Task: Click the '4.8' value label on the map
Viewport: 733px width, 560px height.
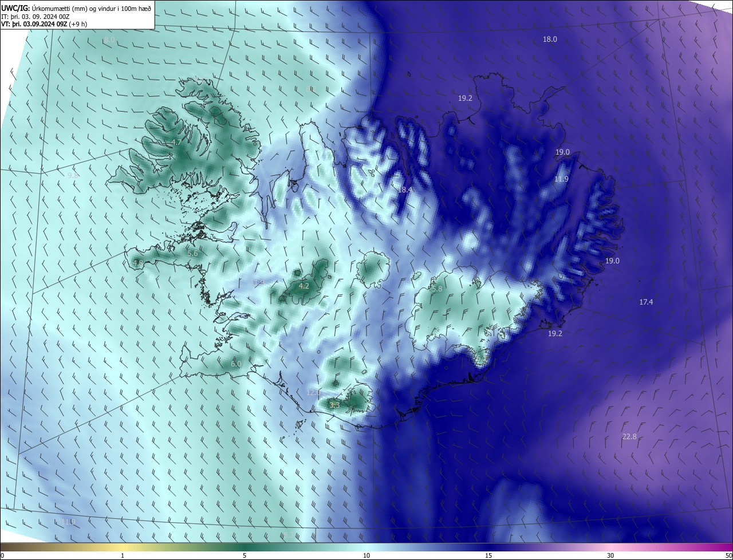Action: 137,263
